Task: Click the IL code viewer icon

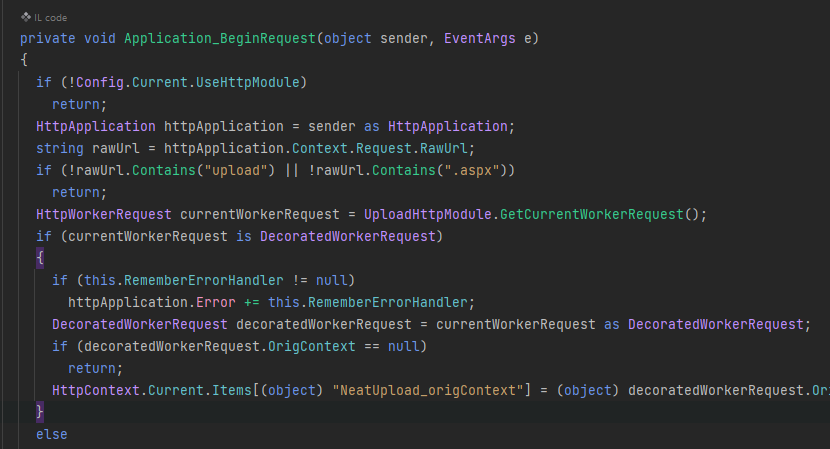Action: point(26,17)
